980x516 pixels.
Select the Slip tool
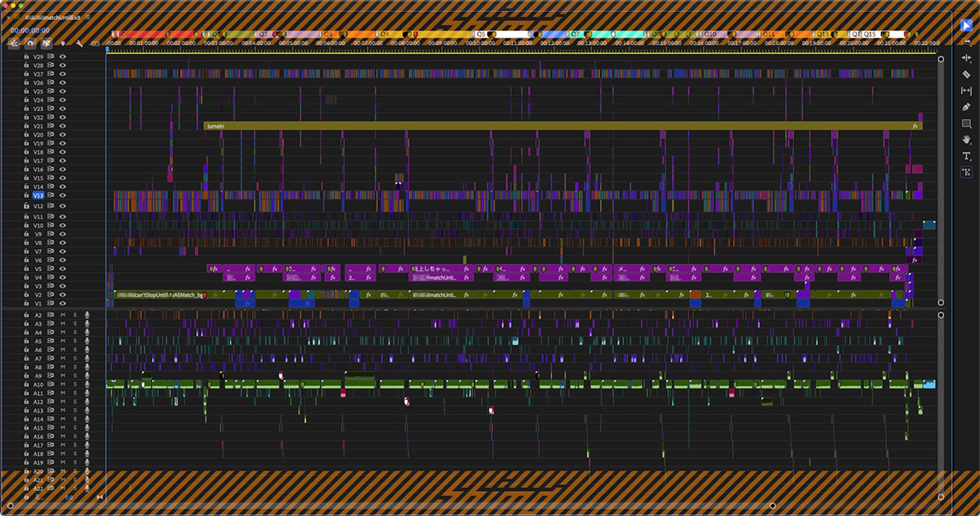pyautogui.click(x=966, y=91)
